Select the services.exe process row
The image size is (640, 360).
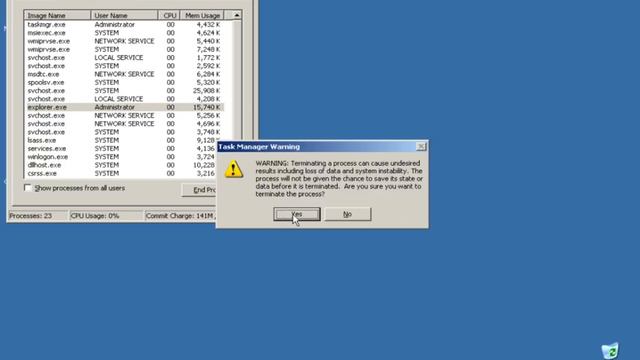click(121, 149)
